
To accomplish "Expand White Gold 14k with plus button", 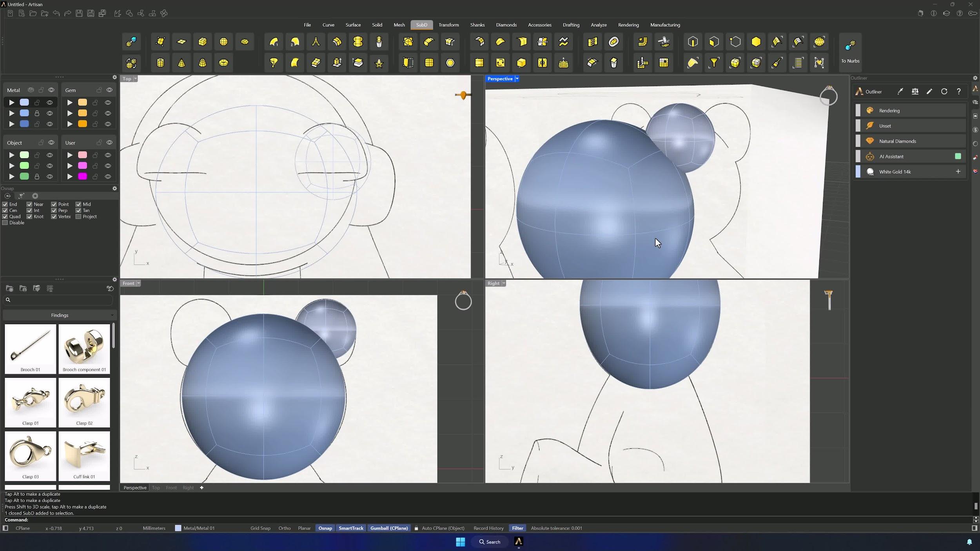I will (958, 171).
